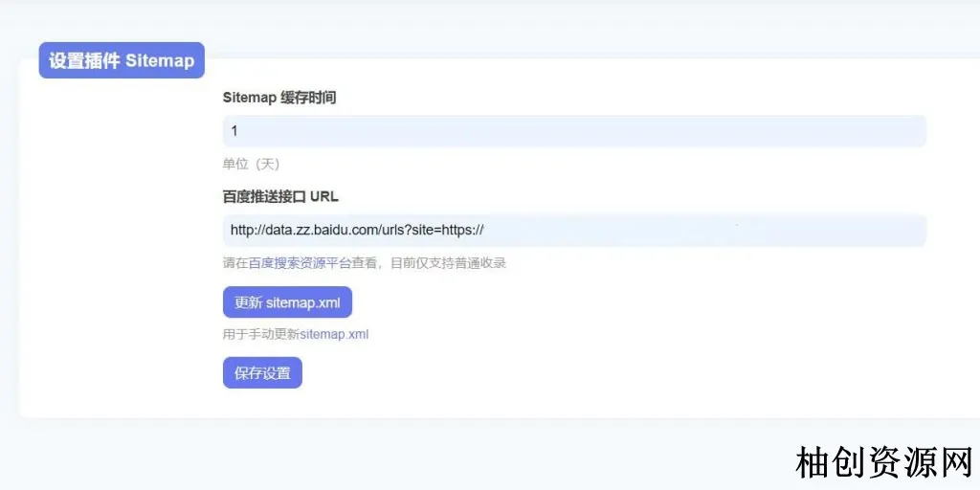Click the Sitemap 缓存时间 label
This screenshot has width=980, height=490.
[x=279, y=98]
